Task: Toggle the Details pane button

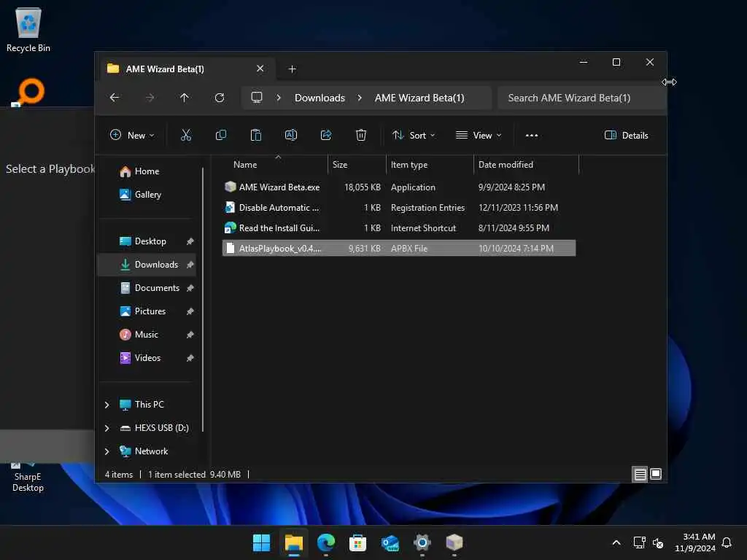Action: (626, 135)
